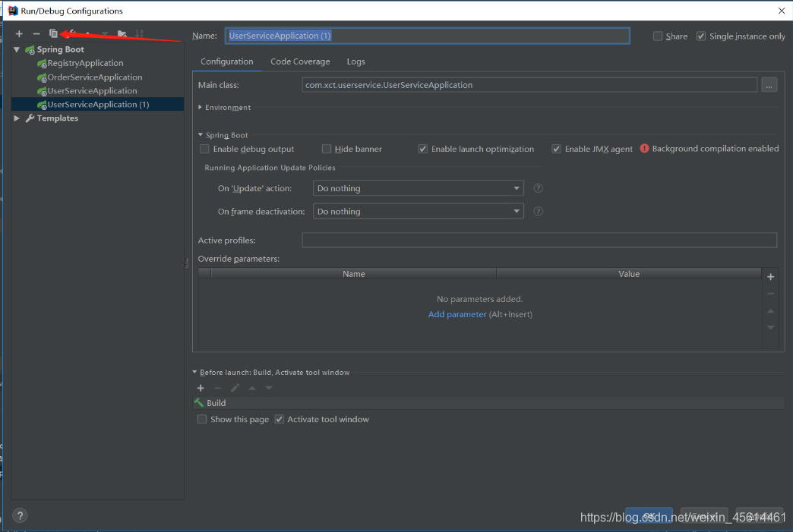Switch to the Logs tab
Image resolution: width=793 pixels, height=532 pixels.
(x=355, y=61)
